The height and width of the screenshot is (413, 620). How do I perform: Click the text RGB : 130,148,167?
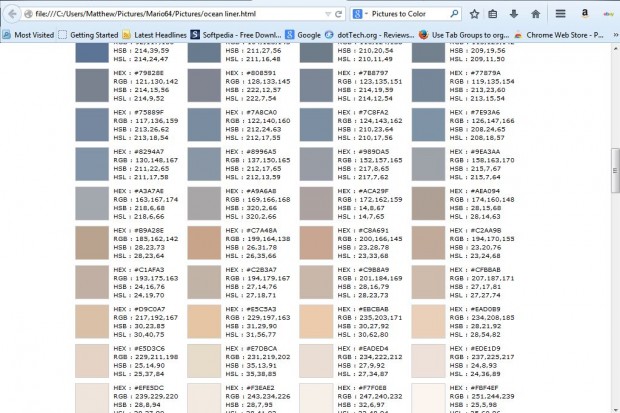coord(146,160)
